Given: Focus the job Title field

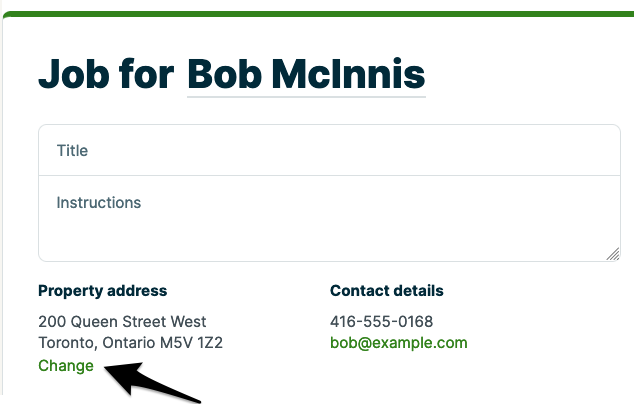Looking at the screenshot, I should tap(329, 151).
